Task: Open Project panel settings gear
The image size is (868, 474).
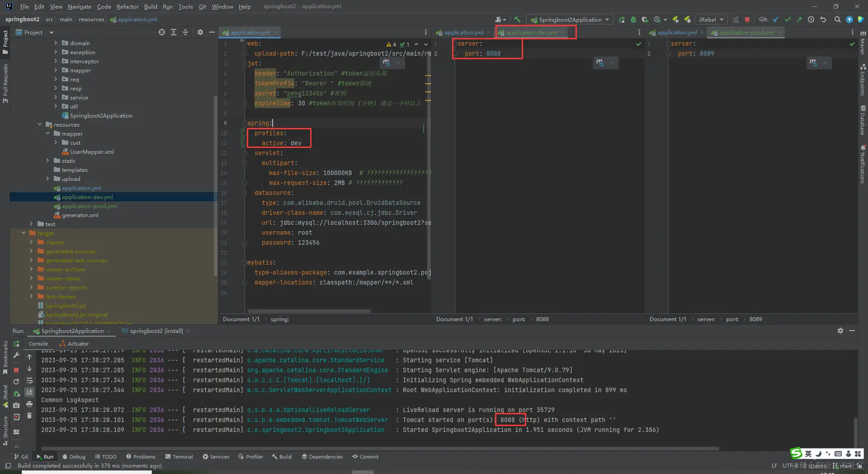Action: 200,32
